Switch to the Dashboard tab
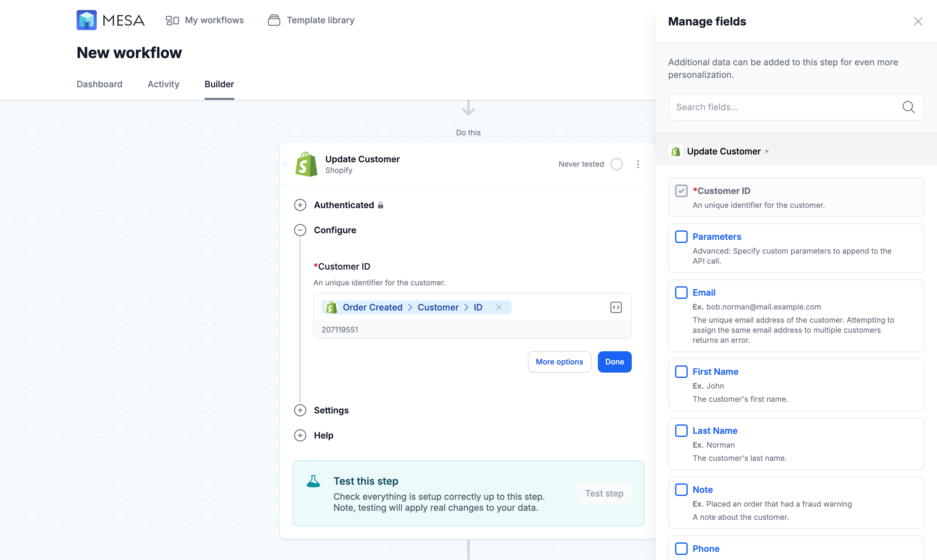The width and height of the screenshot is (937, 560). click(x=99, y=84)
